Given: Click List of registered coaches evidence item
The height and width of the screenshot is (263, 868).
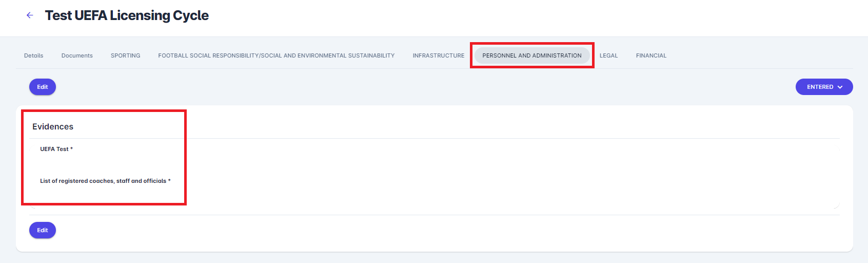Looking at the screenshot, I should (x=103, y=181).
